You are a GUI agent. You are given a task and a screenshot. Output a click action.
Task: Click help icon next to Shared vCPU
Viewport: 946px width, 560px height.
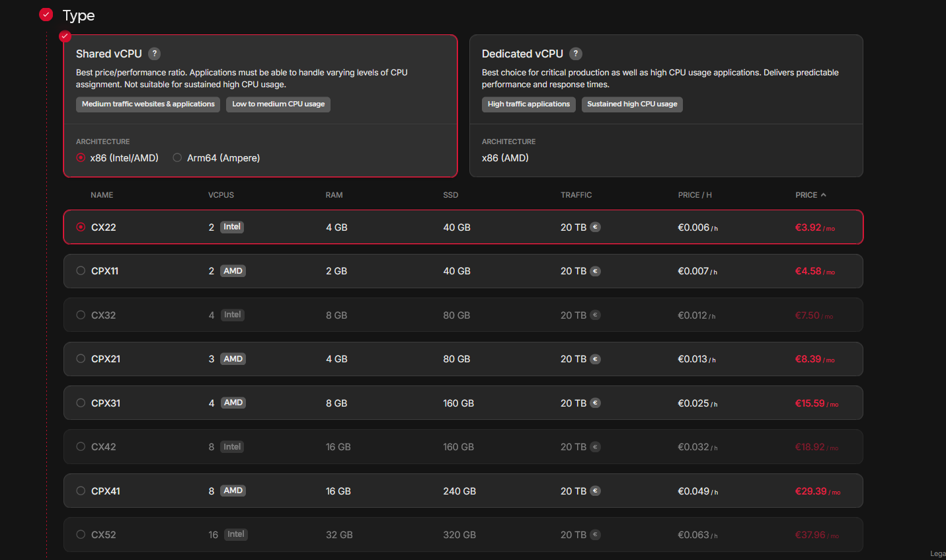click(x=154, y=54)
